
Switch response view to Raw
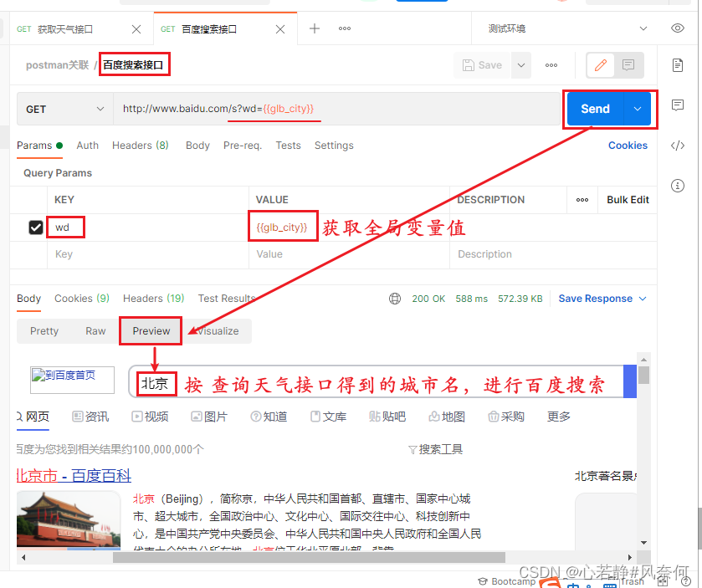point(95,331)
